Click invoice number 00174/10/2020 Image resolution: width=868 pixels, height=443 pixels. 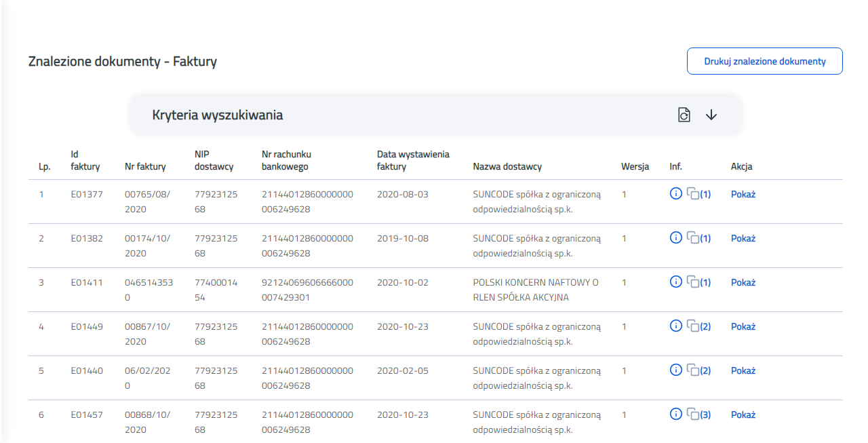(x=148, y=246)
